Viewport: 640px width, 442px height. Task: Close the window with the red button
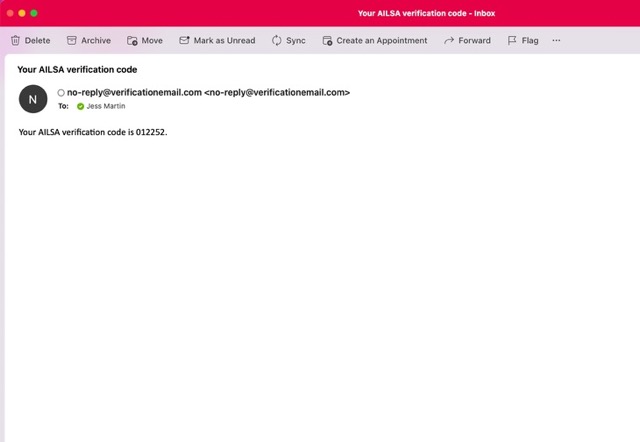(10, 13)
